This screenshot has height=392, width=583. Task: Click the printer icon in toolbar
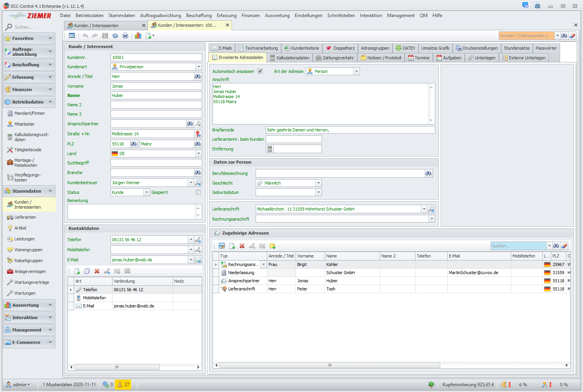point(125,36)
